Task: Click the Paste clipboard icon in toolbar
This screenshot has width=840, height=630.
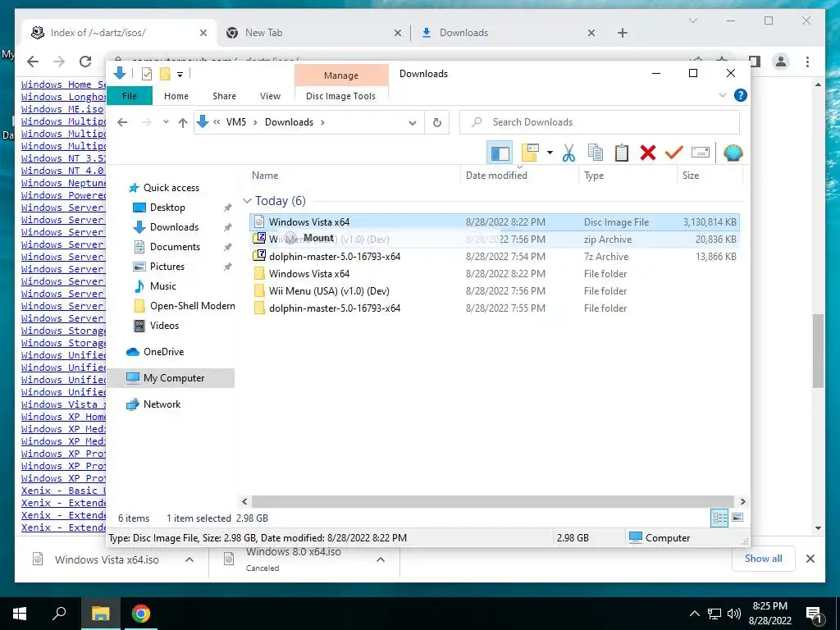Action: pyautogui.click(x=622, y=153)
